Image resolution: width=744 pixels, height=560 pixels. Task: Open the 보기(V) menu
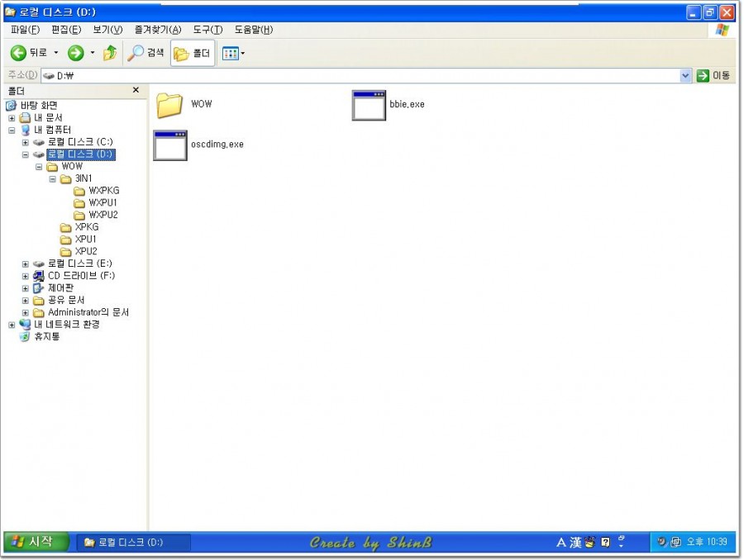(107, 30)
